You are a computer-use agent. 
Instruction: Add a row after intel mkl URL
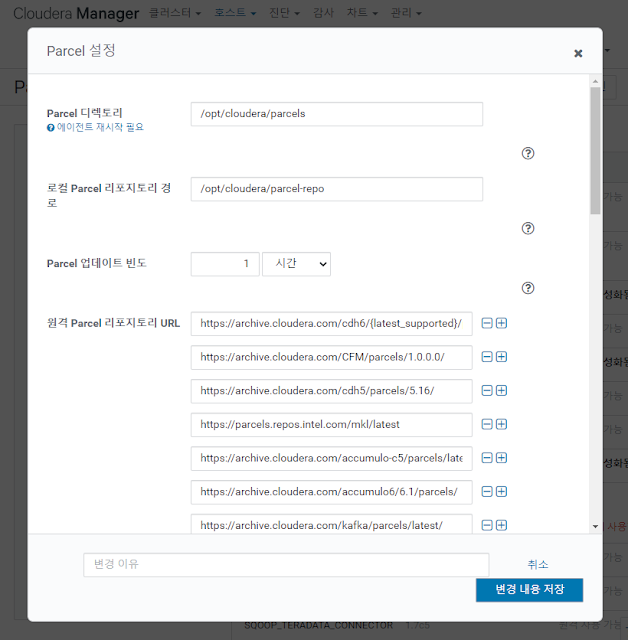point(502,424)
